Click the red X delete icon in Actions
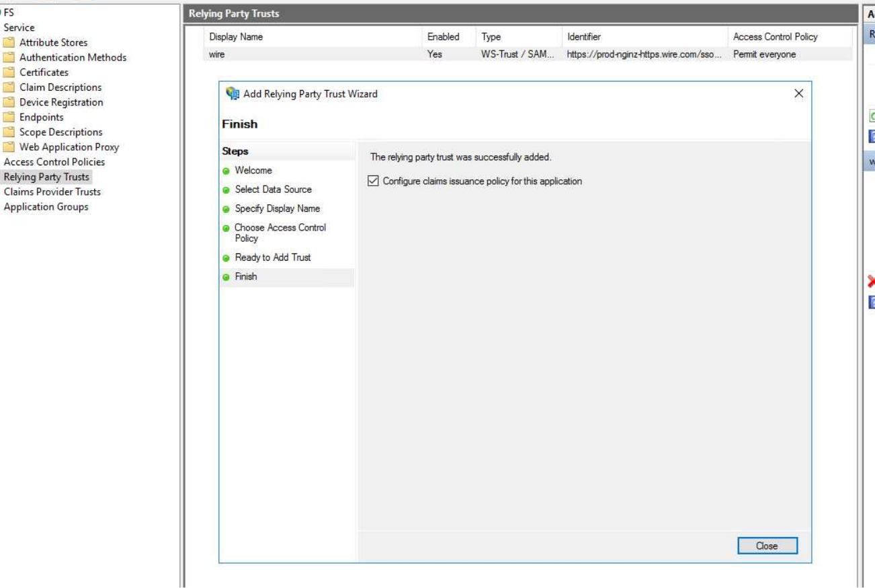This screenshot has height=588, width=875. pos(871,282)
